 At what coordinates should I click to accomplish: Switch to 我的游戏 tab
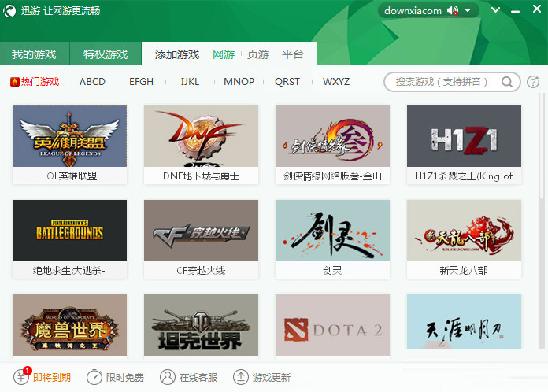pos(34,54)
